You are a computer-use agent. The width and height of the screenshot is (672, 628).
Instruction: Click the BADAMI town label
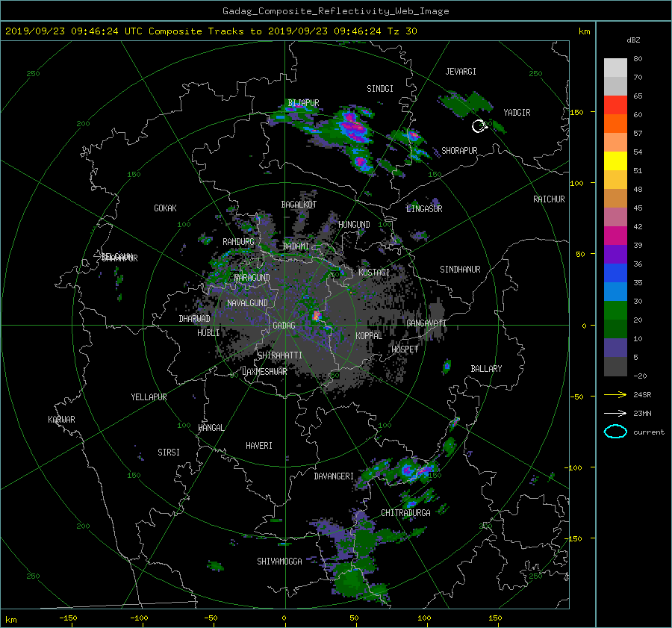click(x=296, y=246)
